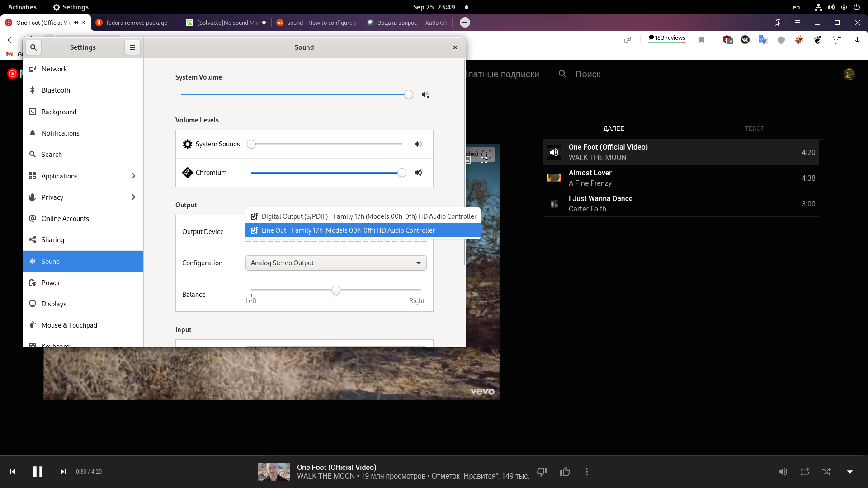
Task: Open YouTube Music search Поиск
Action: pos(580,74)
